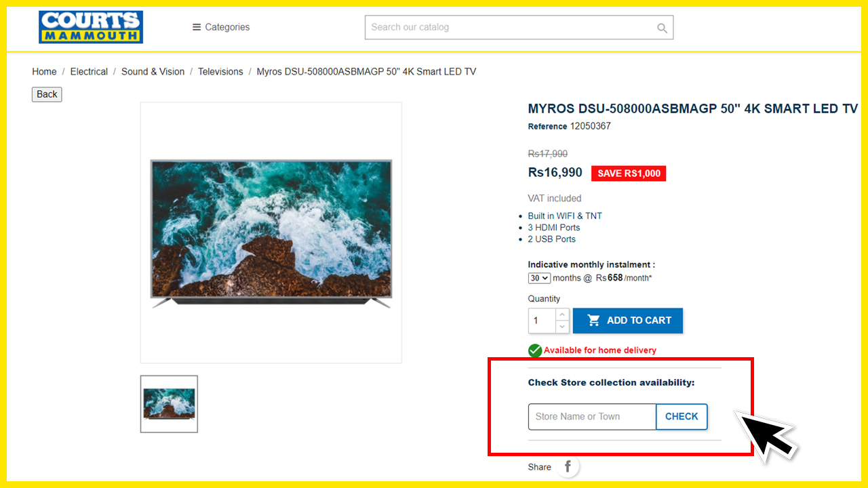Click 'Indicative monthly instalment :' label
This screenshot has height=488, width=868.
[x=591, y=264]
